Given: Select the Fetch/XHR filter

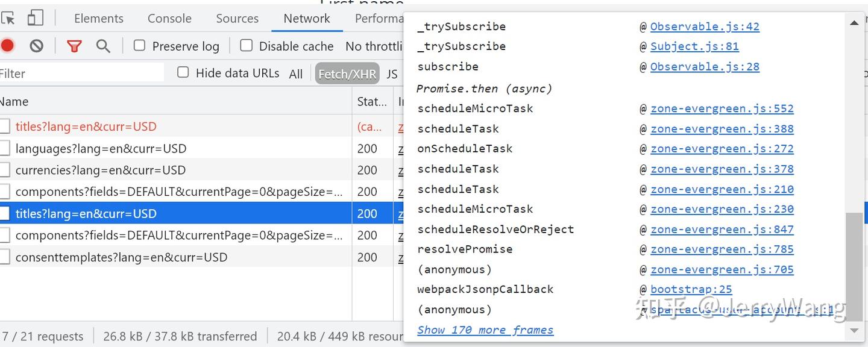Looking at the screenshot, I should tap(347, 74).
